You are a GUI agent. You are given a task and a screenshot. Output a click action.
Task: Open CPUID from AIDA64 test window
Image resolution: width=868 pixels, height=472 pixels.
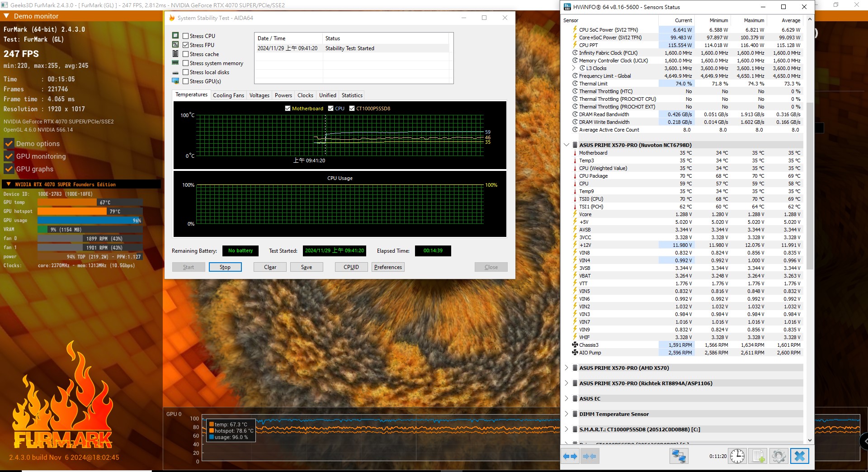coord(351,267)
